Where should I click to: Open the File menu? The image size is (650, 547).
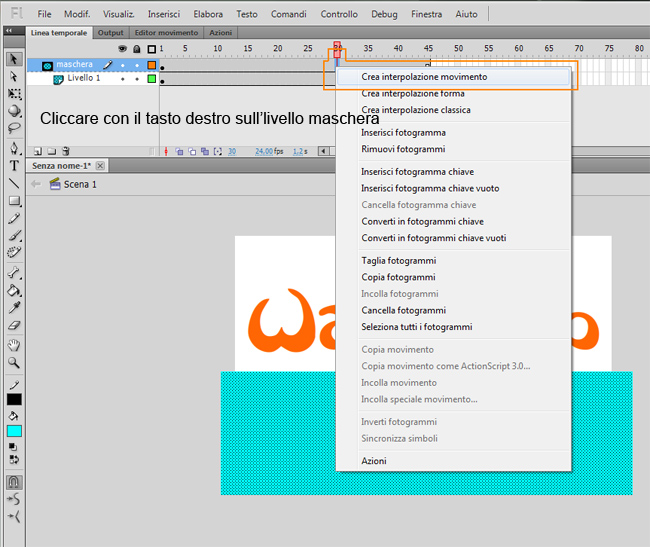point(44,14)
